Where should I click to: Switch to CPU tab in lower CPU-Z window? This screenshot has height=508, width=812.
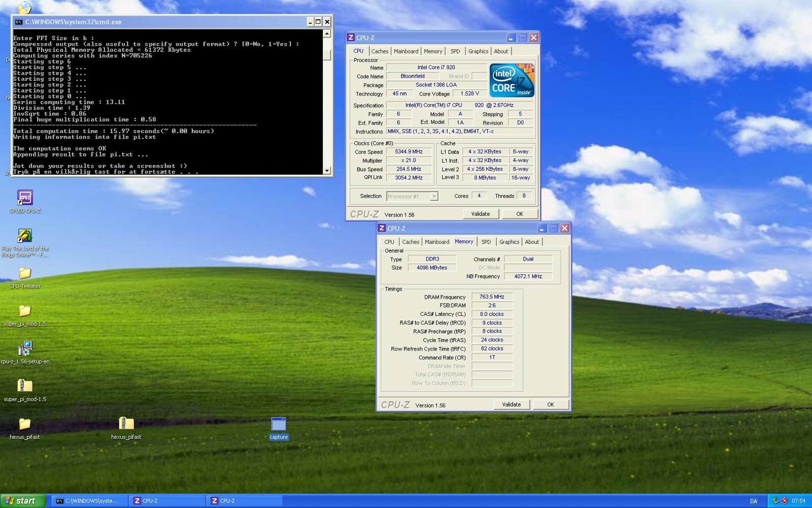point(389,242)
